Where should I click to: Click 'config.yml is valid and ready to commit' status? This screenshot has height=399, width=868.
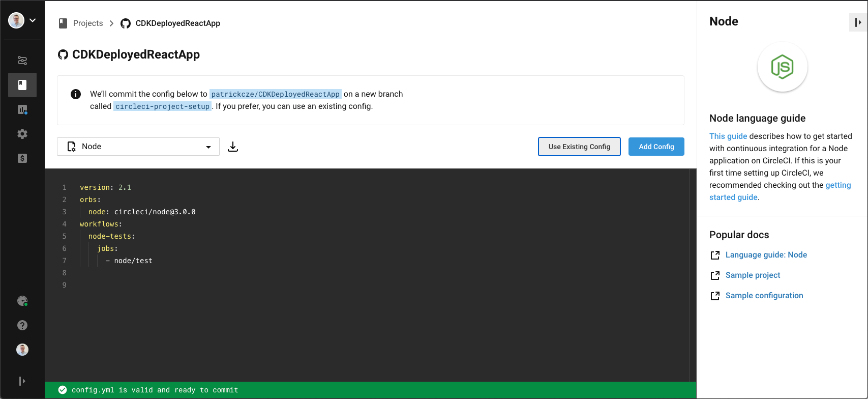tap(155, 390)
